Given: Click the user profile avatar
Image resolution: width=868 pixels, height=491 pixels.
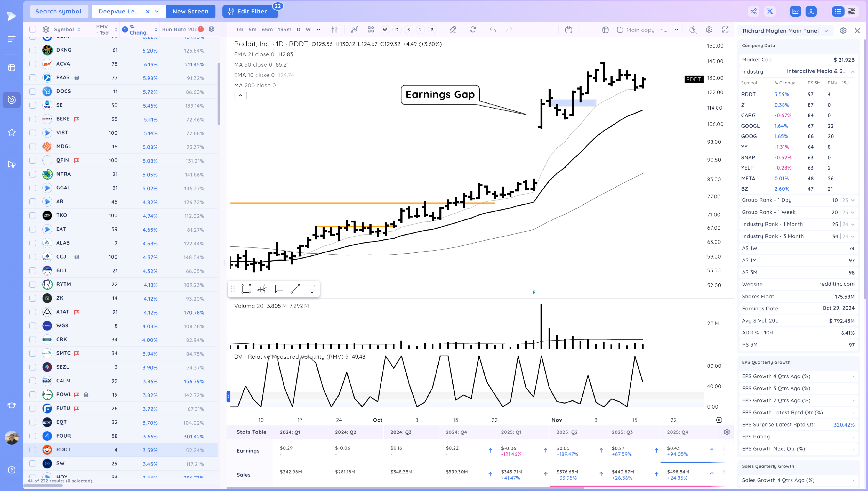Looking at the screenshot, I should click(12, 437).
